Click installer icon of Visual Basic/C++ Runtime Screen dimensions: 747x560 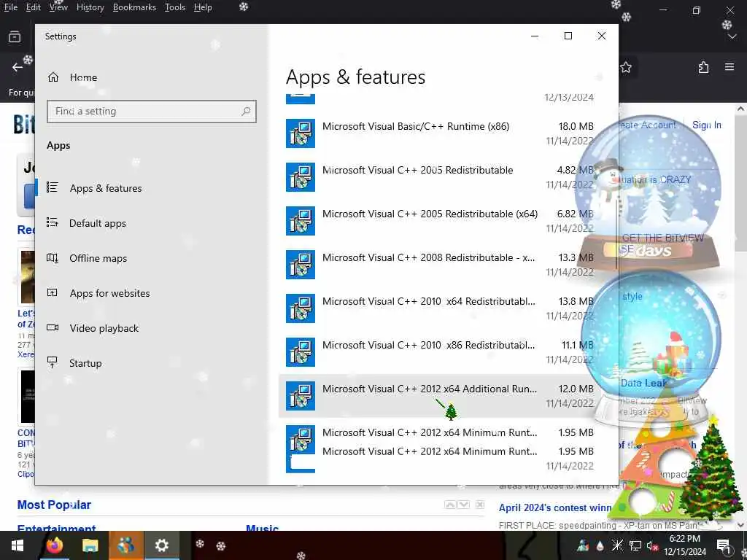point(301,133)
